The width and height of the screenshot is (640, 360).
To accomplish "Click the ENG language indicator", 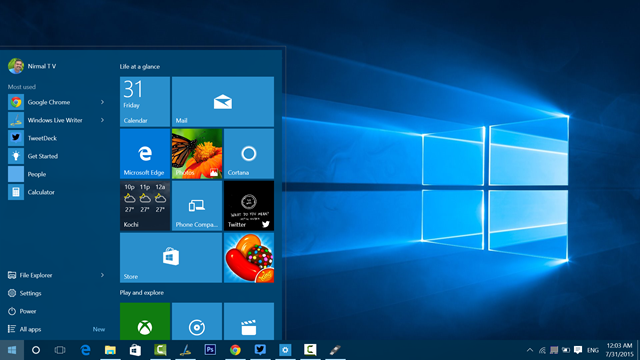I will [x=593, y=350].
